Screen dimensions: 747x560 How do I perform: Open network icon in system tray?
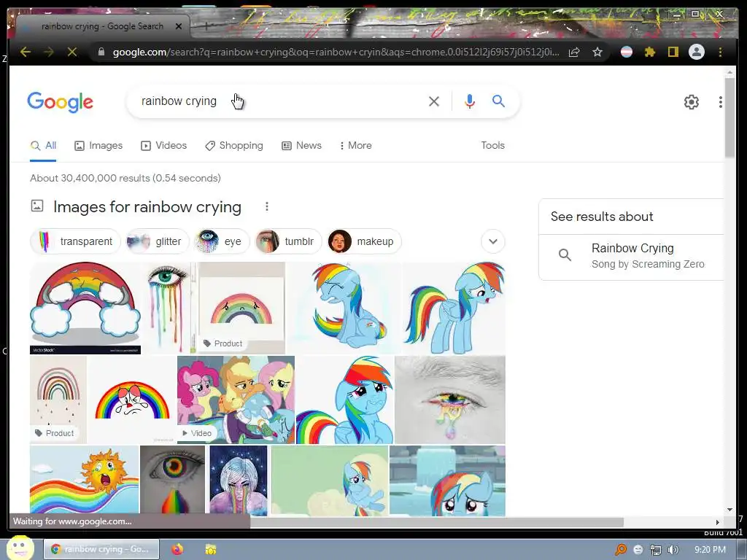click(x=656, y=550)
